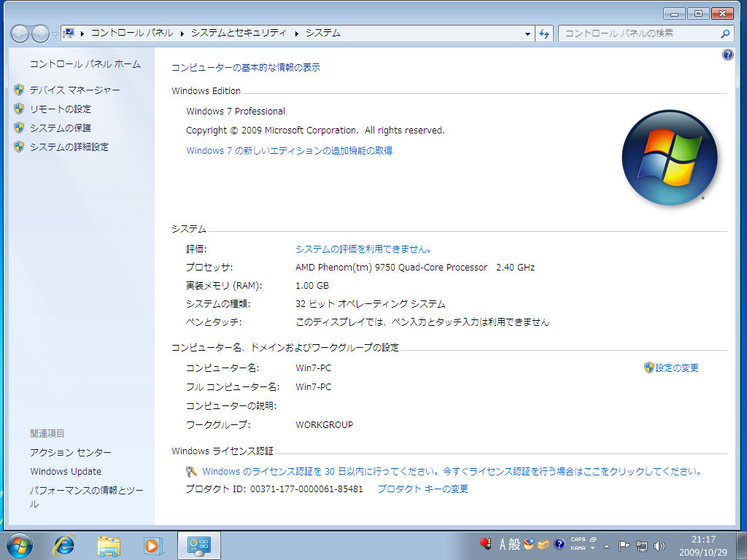Click the computer icon in the address bar
The image size is (747, 560).
click(x=69, y=34)
